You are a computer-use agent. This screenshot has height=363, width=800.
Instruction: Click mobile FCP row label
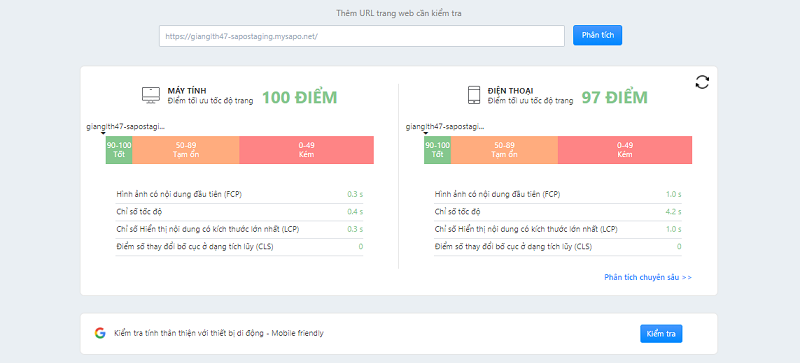pos(497,195)
